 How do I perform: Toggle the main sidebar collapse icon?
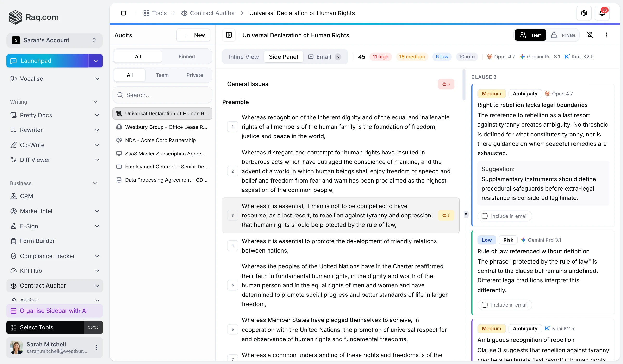123,13
